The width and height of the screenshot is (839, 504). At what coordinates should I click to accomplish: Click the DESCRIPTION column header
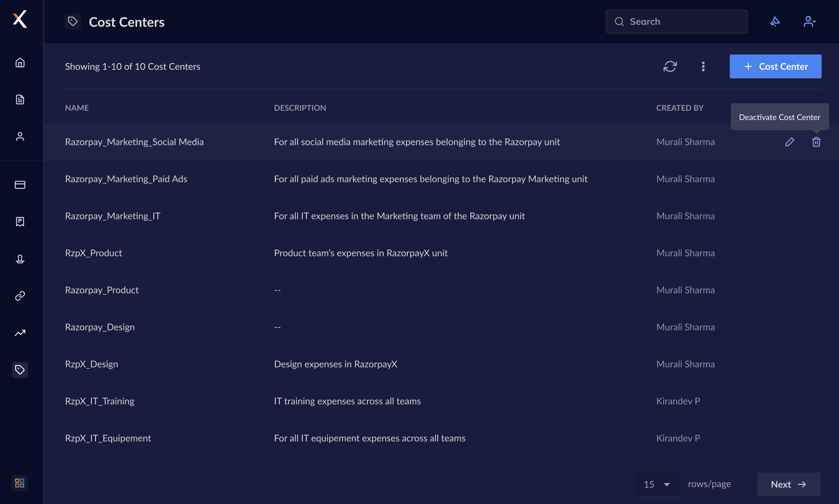tap(300, 108)
